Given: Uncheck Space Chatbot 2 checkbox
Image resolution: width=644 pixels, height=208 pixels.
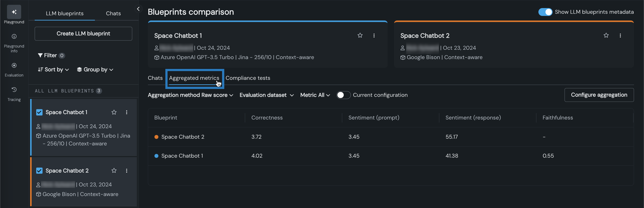Looking at the screenshot, I should point(39,170).
